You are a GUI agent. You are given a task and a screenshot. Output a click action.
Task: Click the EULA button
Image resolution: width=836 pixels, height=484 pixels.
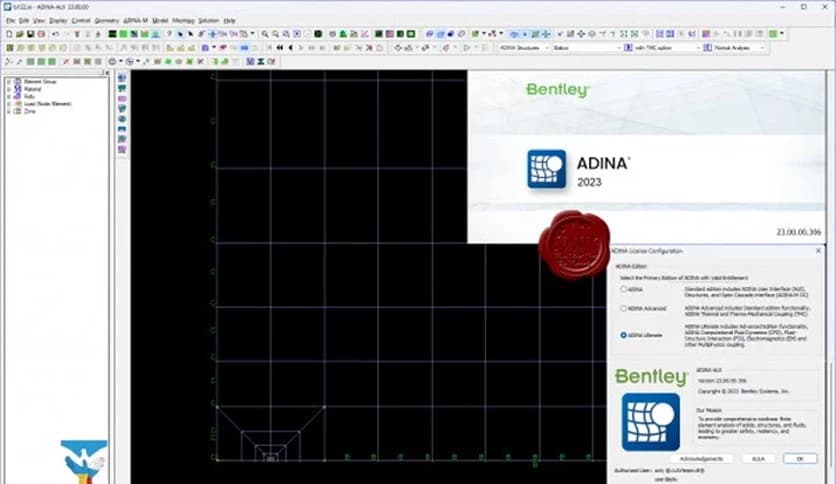(758, 459)
